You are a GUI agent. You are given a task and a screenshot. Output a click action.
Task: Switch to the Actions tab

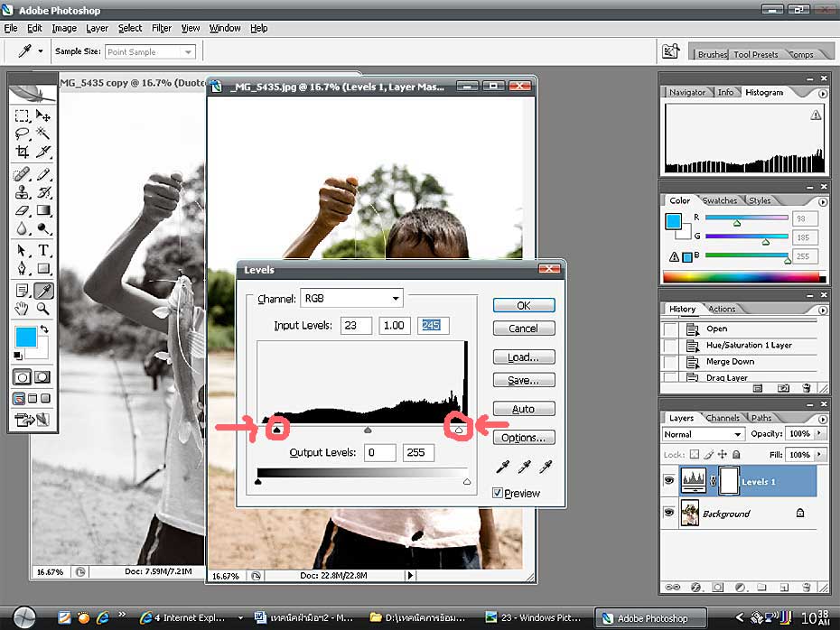click(722, 309)
